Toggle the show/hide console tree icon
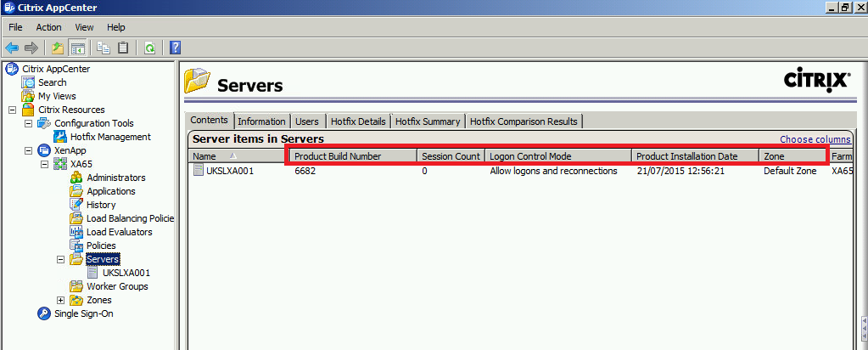 coord(78,48)
